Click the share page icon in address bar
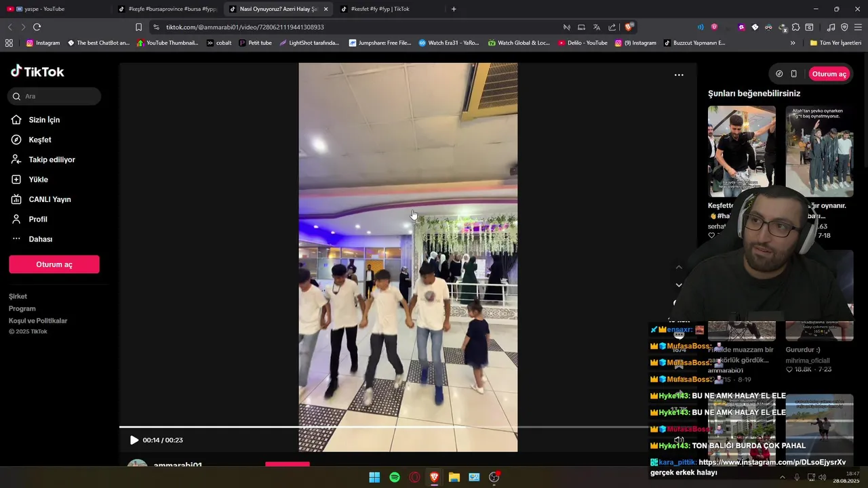This screenshot has height=488, width=868. click(612, 27)
